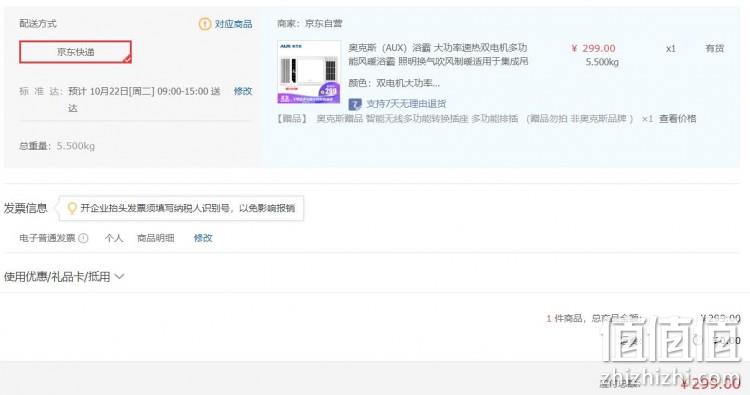Screen dimensions: 750x395
Task: Click 商品明细 invoice content text
Action: pos(155,238)
